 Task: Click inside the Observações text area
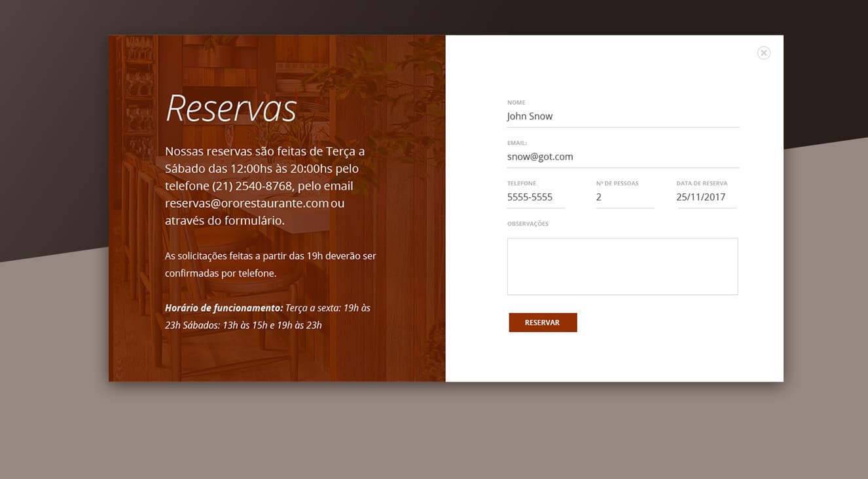[x=623, y=266]
